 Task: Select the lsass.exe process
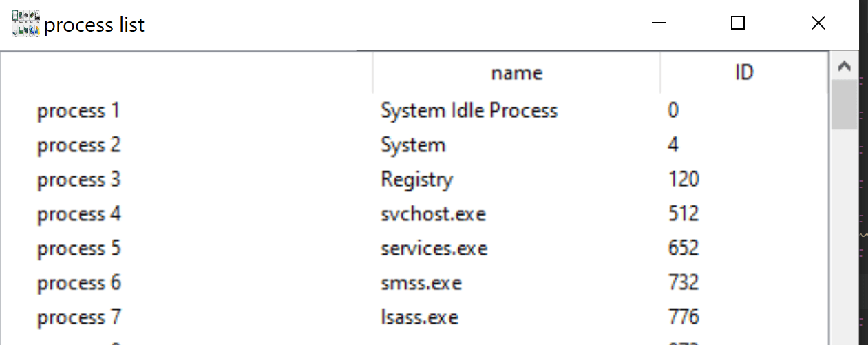[419, 317]
